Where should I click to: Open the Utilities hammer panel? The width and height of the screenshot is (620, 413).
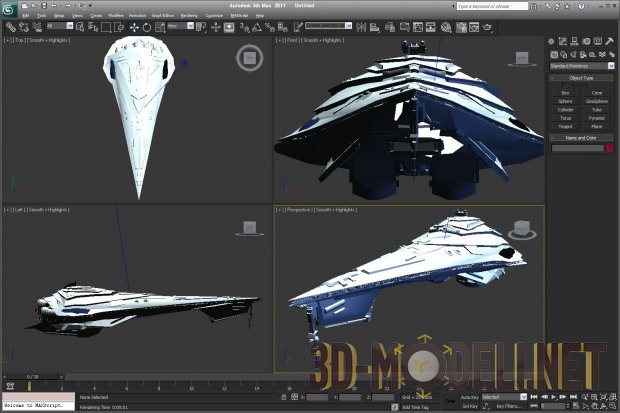pyautogui.click(x=608, y=41)
